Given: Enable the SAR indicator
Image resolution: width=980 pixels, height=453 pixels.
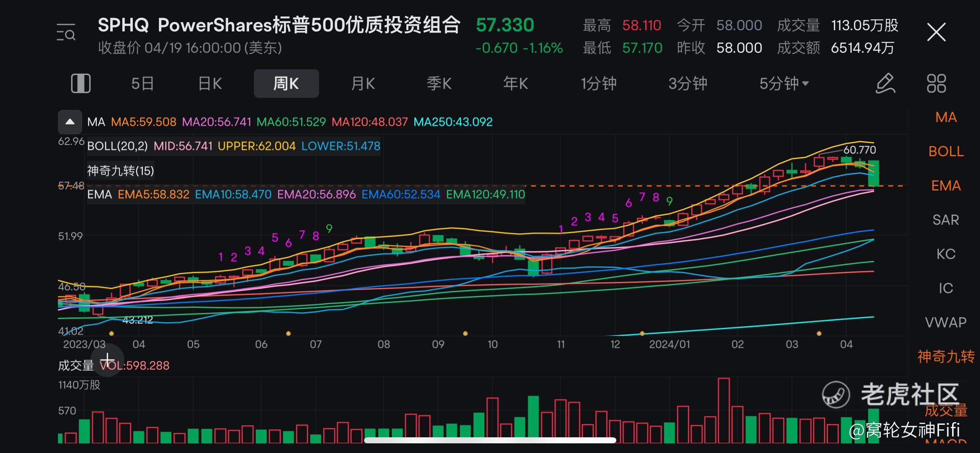Looking at the screenshot, I should pos(946,220).
